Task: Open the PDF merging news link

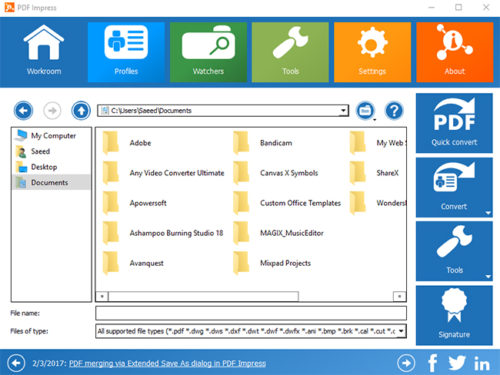Action: tap(167, 363)
